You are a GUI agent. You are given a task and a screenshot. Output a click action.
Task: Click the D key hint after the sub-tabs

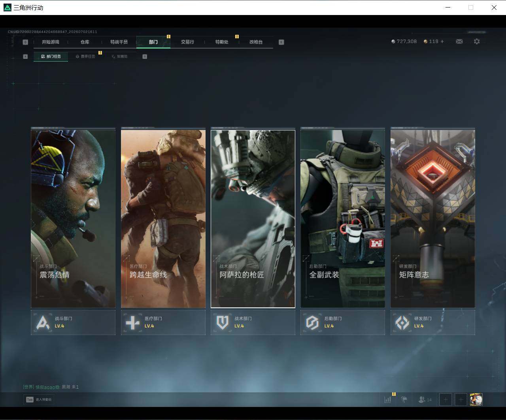pyautogui.click(x=145, y=57)
